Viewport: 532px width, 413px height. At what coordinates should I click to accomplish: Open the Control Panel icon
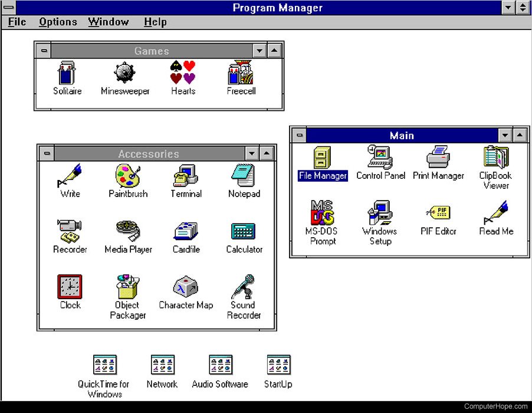(x=380, y=157)
